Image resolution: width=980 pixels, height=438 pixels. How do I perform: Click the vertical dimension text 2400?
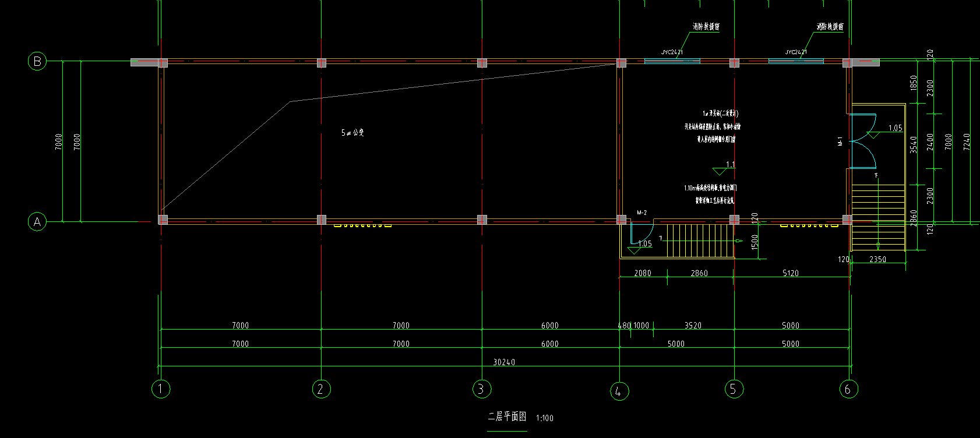coord(930,142)
